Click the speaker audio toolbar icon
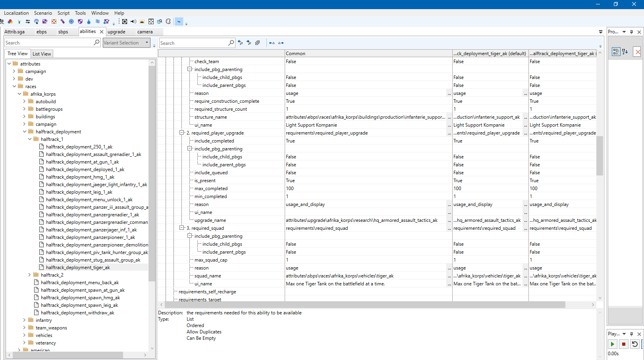Image resolution: width=644 pixels, height=360 pixels. click(x=133, y=21)
